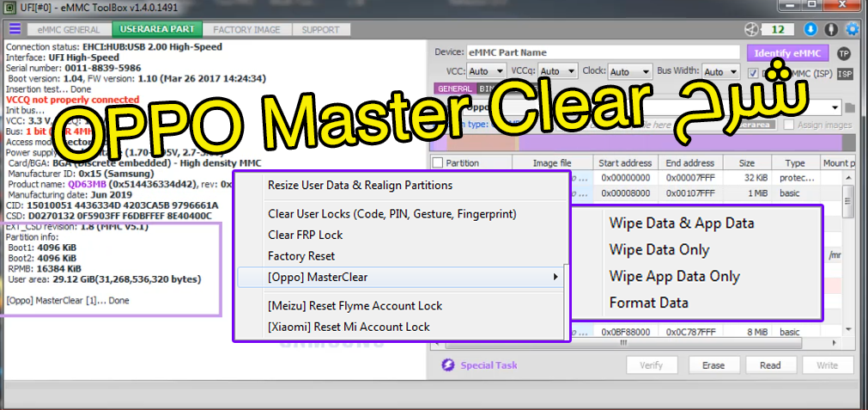
Task: Click the round TP icon
Action: click(x=843, y=53)
